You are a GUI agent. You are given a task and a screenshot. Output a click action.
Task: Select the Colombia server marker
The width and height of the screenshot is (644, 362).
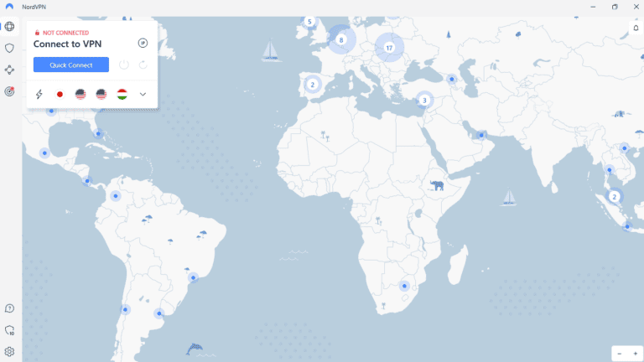coord(116,196)
